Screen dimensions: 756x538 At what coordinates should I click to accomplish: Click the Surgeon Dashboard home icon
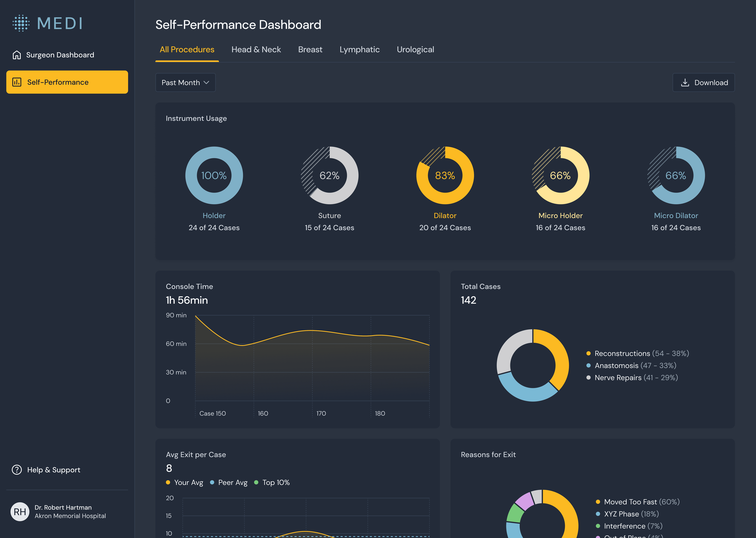pyautogui.click(x=17, y=55)
